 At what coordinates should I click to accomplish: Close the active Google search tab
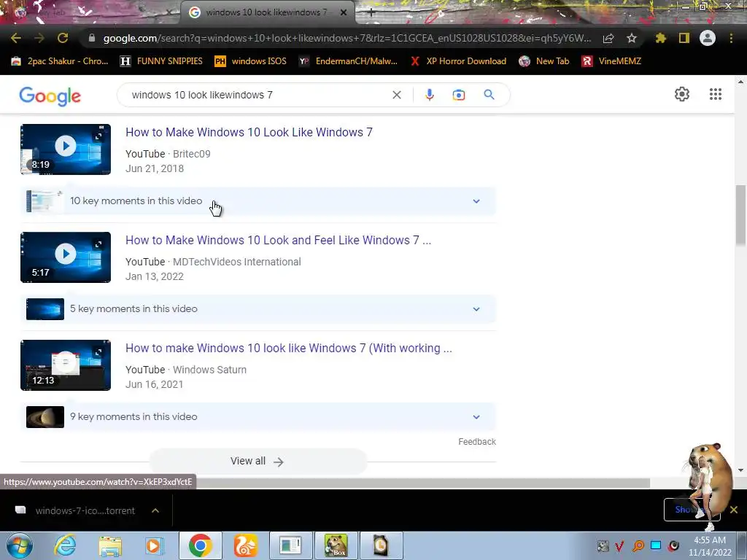pos(344,13)
